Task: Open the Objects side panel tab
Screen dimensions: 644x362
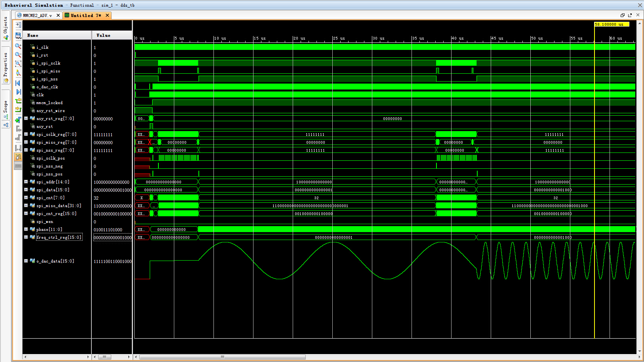Action: pyautogui.click(x=6, y=25)
